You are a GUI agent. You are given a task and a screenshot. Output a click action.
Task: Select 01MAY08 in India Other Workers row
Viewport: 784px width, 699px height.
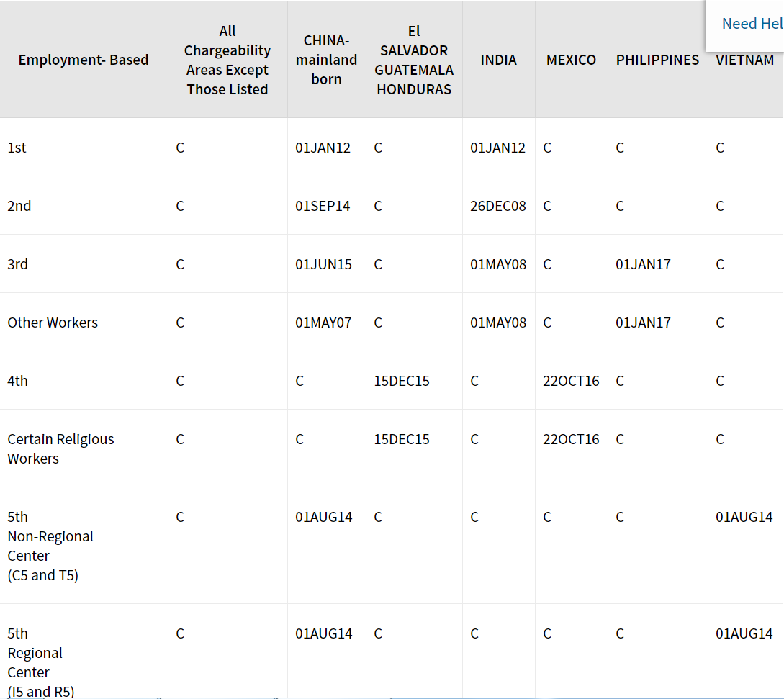click(x=498, y=323)
